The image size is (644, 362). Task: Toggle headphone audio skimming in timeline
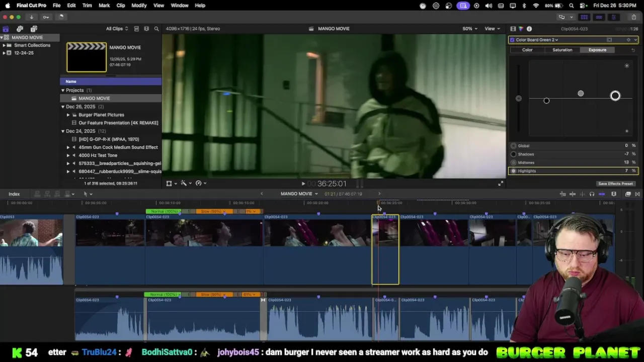tap(592, 194)
